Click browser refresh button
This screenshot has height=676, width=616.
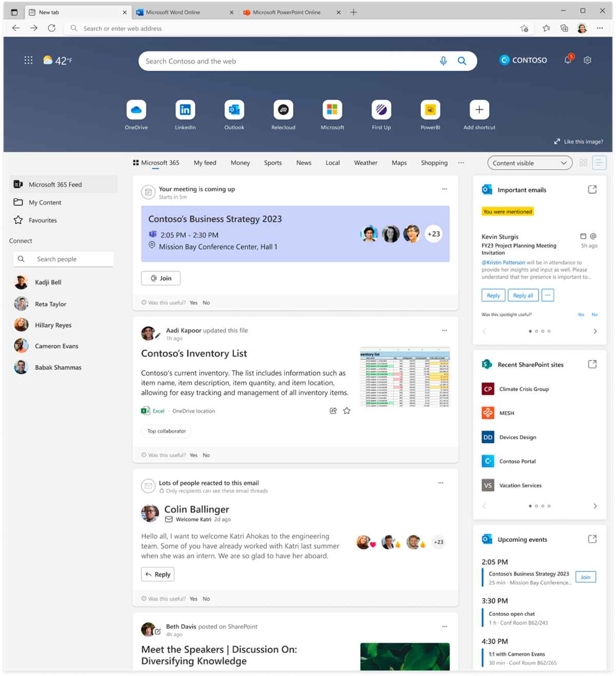click(52, 28)
